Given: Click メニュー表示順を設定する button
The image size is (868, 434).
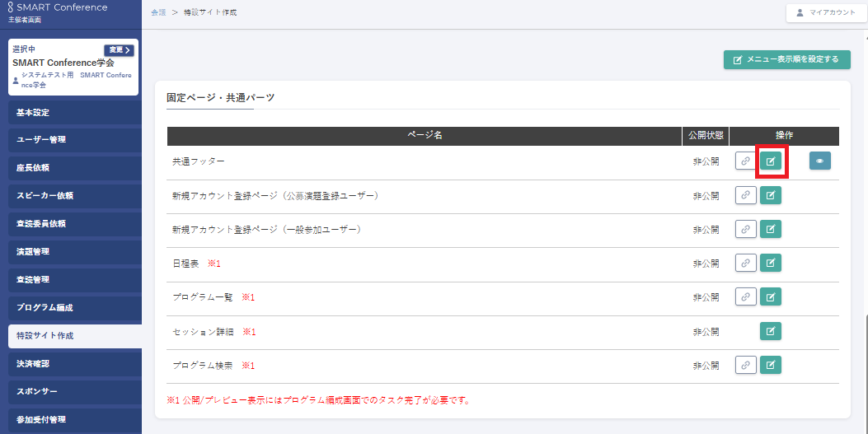Looking at the screenshot, I should [x=786, y=59].
